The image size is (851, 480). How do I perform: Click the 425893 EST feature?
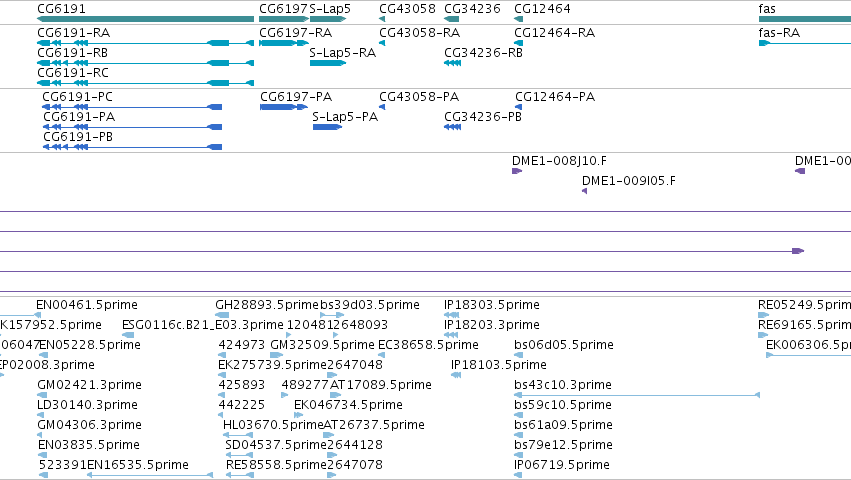(221, 395)
